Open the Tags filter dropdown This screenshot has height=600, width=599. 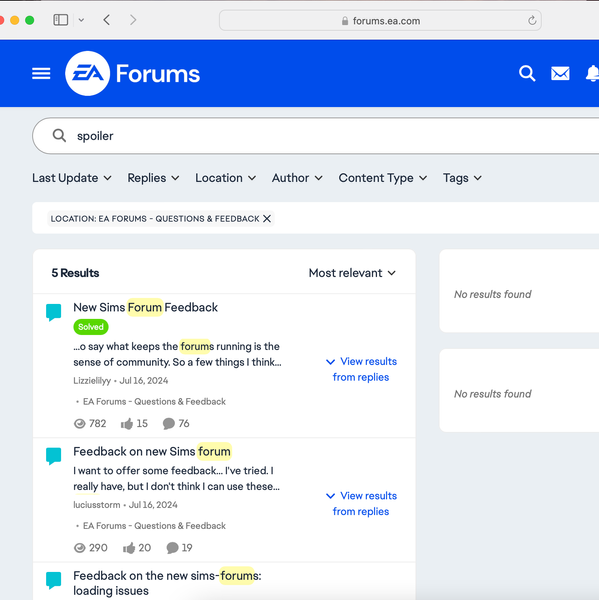pyautogui.click(x=462, y=178)
